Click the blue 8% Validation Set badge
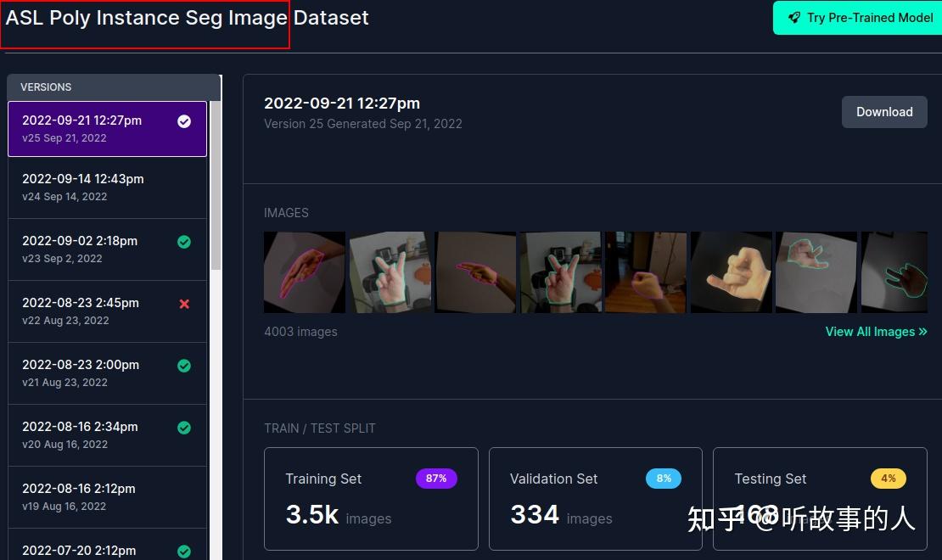The height and width of the screenshot is (560, 942). pyautogui.click(x=664, y=479)
